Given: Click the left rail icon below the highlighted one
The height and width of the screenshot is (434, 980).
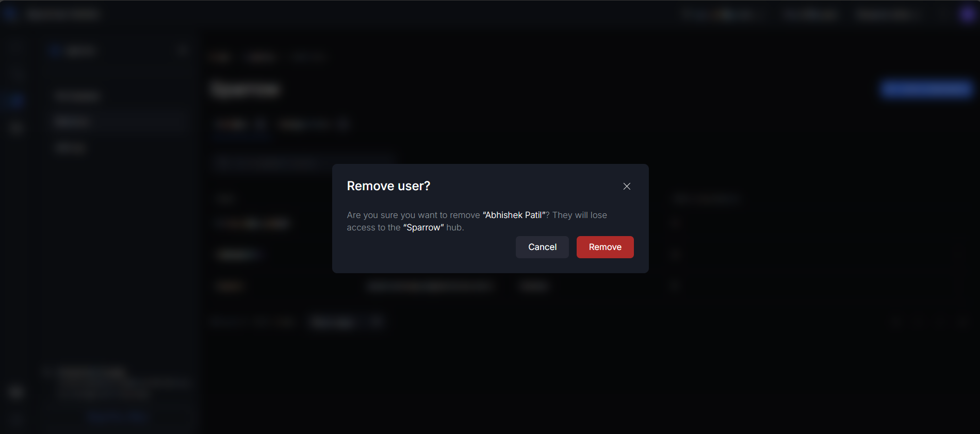Looking at the screenshot, I should coord(15,127).
